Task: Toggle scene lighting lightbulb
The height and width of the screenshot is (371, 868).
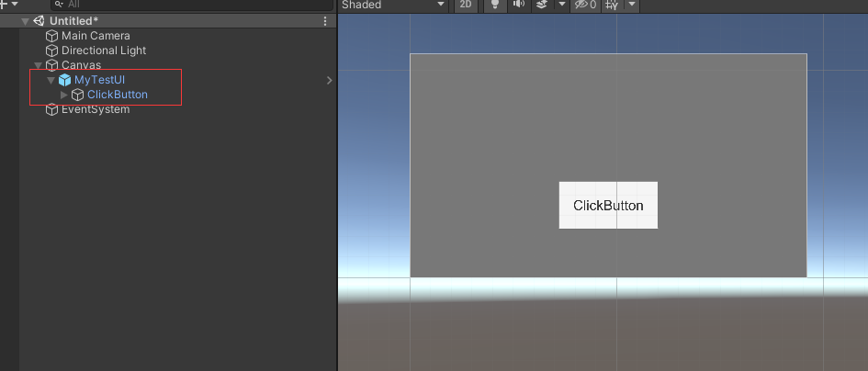Action: 495,5
